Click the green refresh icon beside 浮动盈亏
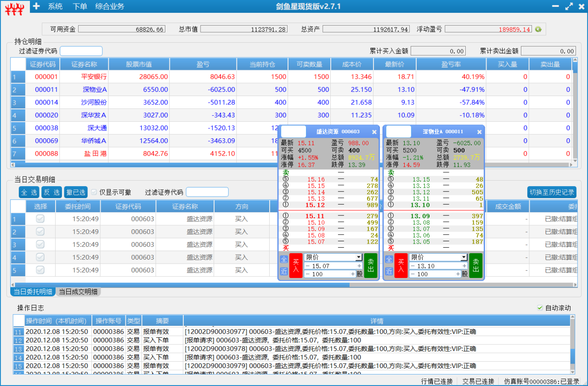The height and width of the screenshot is (386, 588). point(538,29)
